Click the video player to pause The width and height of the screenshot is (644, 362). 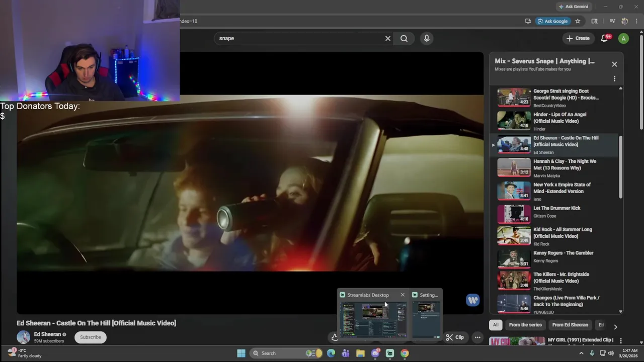click(250, 183)
